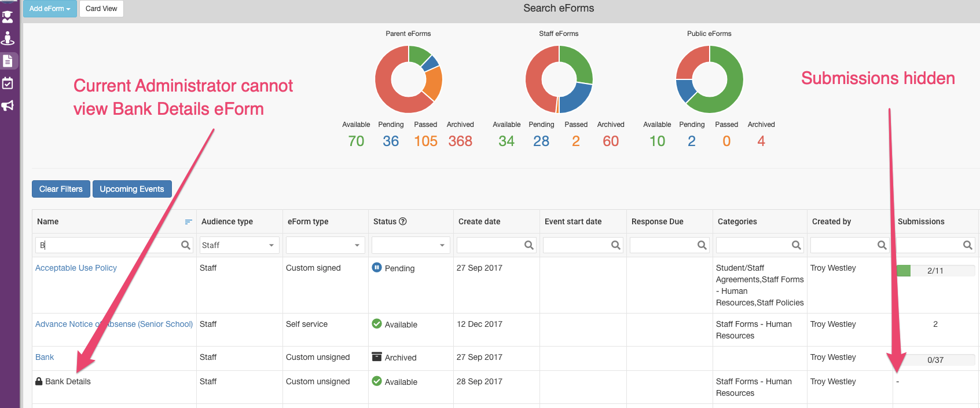
Task: Expand the eForm type filter dropdown
Action: 325,245
